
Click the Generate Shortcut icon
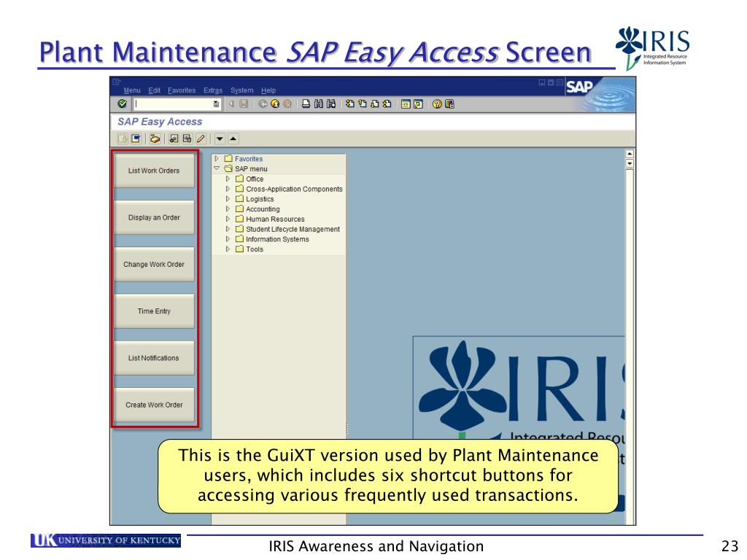418,104
